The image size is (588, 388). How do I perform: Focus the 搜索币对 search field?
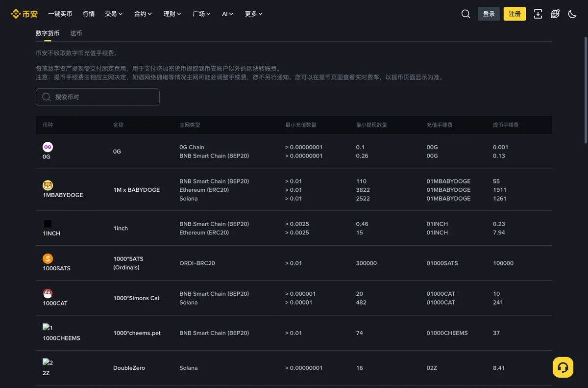pos(98,97)
